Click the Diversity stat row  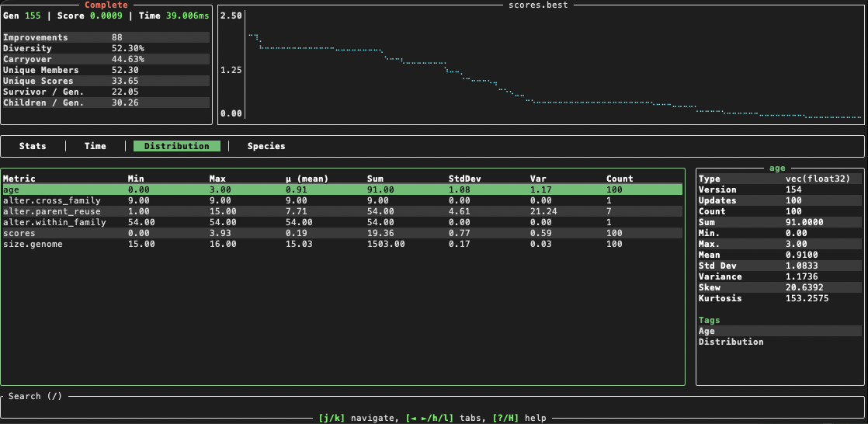coord(106,48)
